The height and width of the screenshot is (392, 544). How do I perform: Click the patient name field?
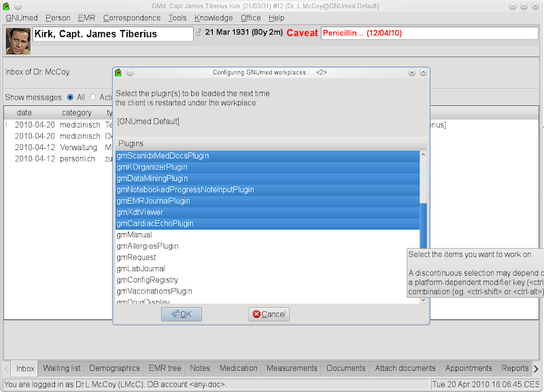click(x=113, y=34)
